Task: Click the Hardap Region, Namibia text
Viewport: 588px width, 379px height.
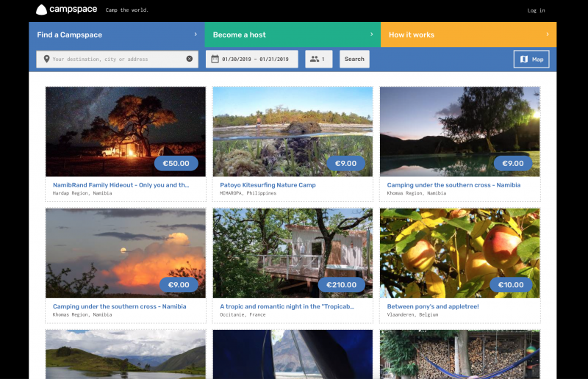Action: (x=82, y=193)
